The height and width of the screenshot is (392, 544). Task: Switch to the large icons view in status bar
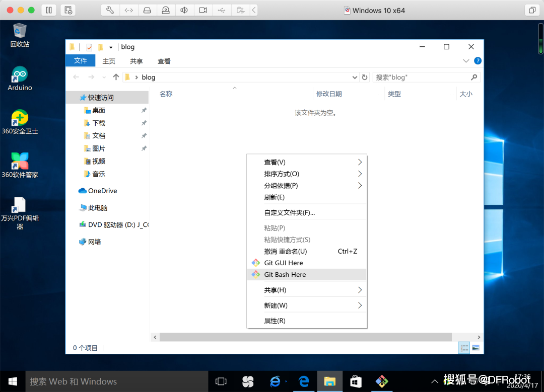coord(475,348)
